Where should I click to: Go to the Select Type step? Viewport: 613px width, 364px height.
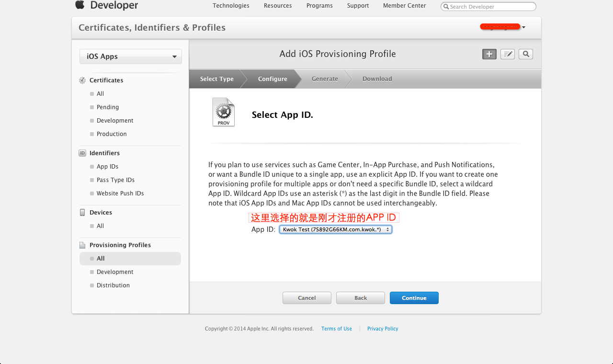216,79
